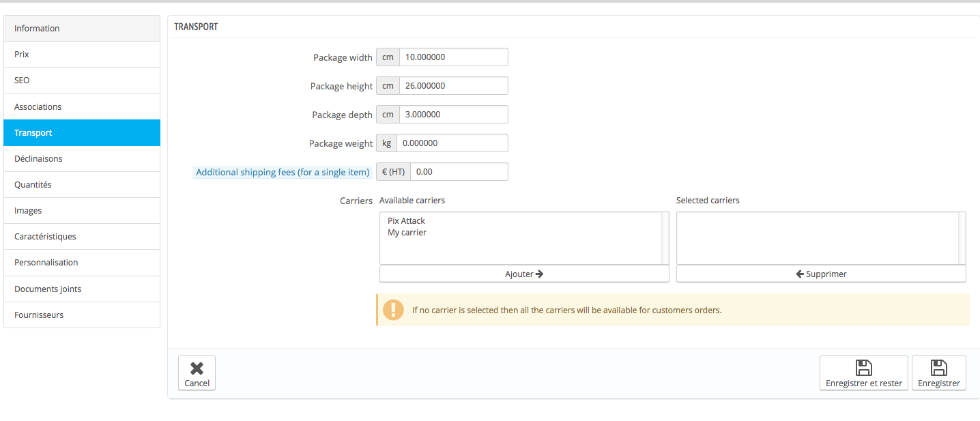Click the no carrier selected warning text
980x421 pixels.
pos(567,310)
